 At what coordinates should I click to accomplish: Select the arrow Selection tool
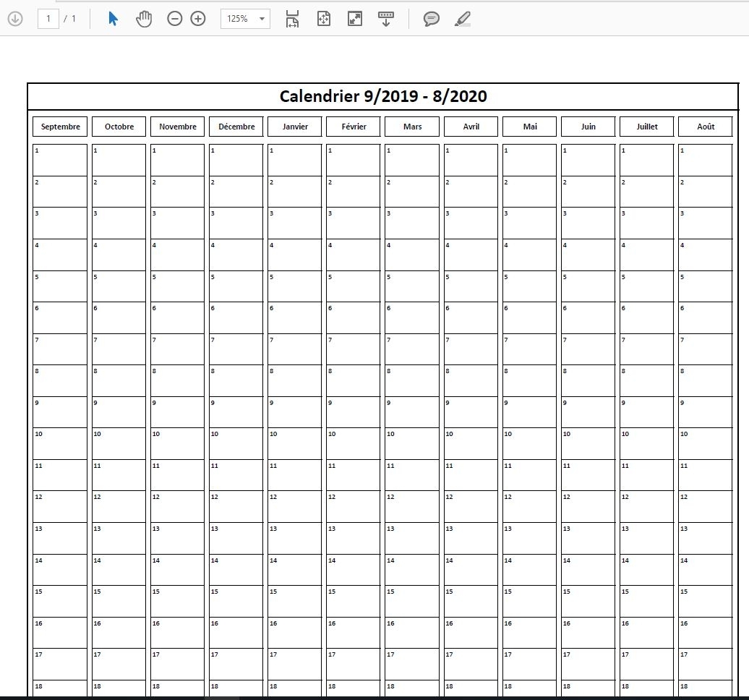[113, 19]
